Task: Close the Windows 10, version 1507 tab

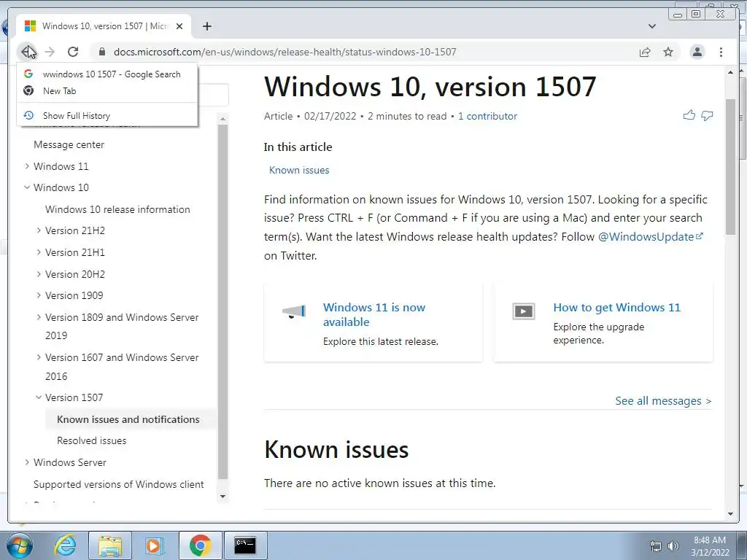Action: pos(179,26)
